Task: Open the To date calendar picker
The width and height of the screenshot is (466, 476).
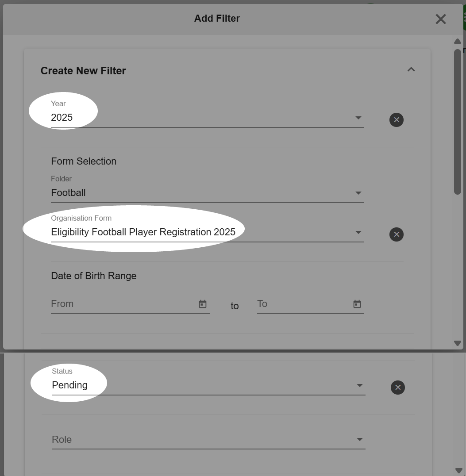Action: [x=357, y=304]
